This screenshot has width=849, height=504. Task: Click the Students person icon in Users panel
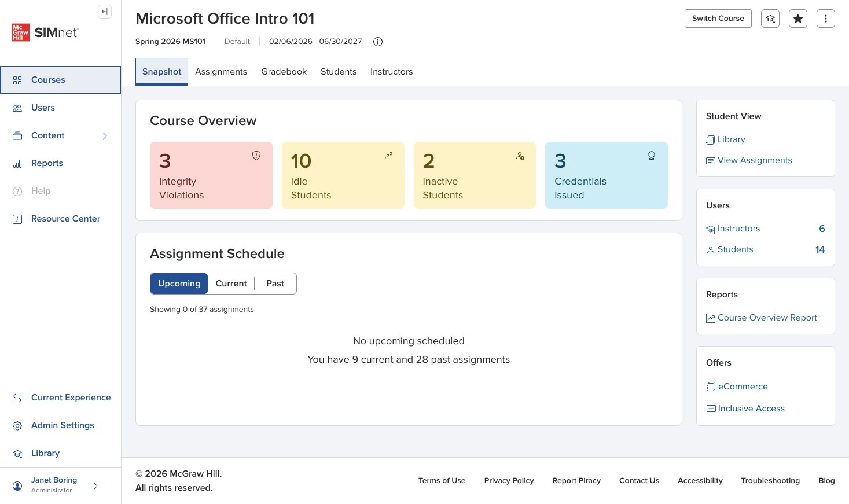coord(711,250)
